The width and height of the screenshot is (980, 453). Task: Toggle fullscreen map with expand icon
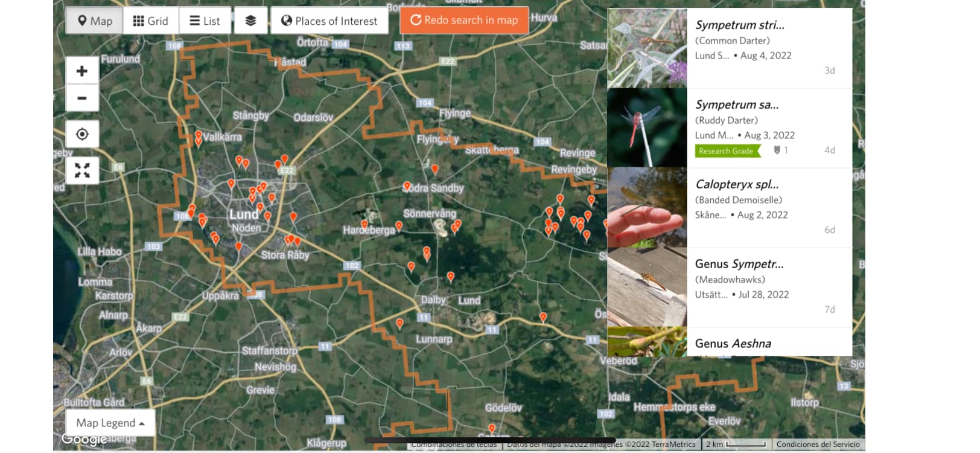tap(82, 170)
